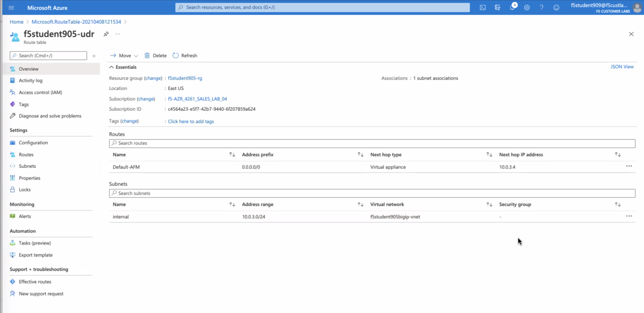Pin the f5student905-udr route table
The image size is (644, 313).
click(106, 34)
